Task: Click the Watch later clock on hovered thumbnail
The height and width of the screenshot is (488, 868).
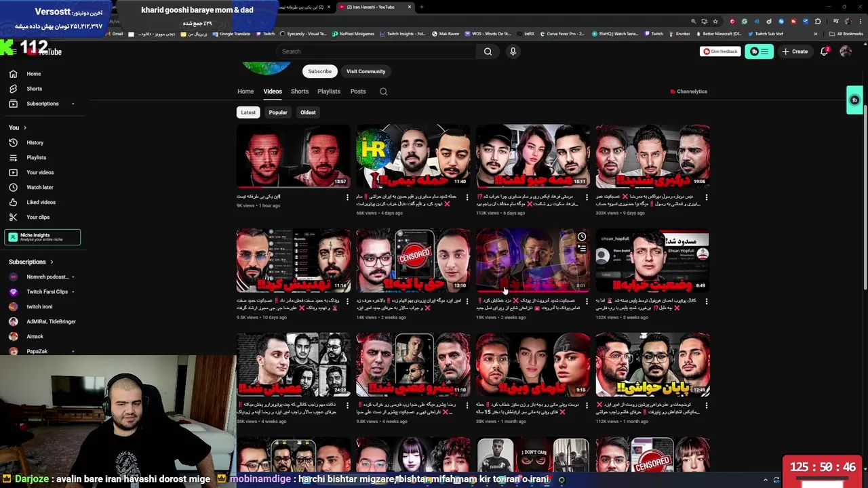Action: pos(582,237)
